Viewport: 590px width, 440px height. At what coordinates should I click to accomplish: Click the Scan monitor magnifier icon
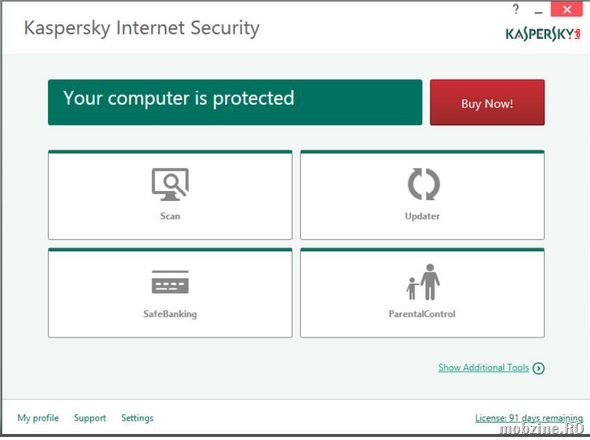pos(170,184)
